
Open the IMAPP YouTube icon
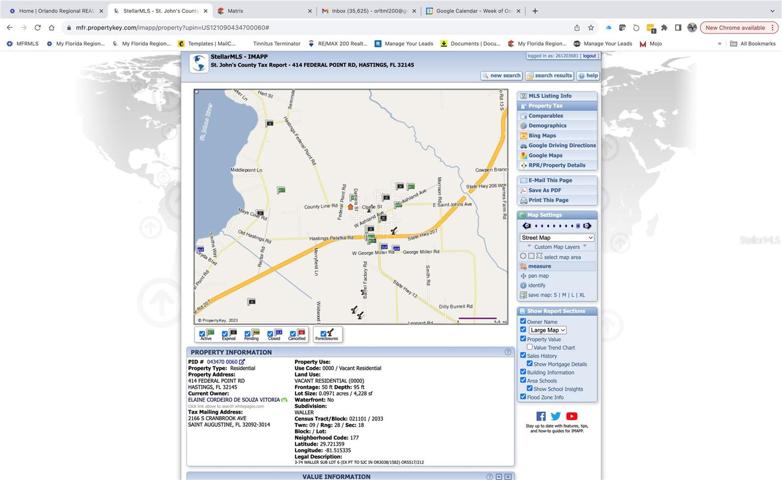572,416
